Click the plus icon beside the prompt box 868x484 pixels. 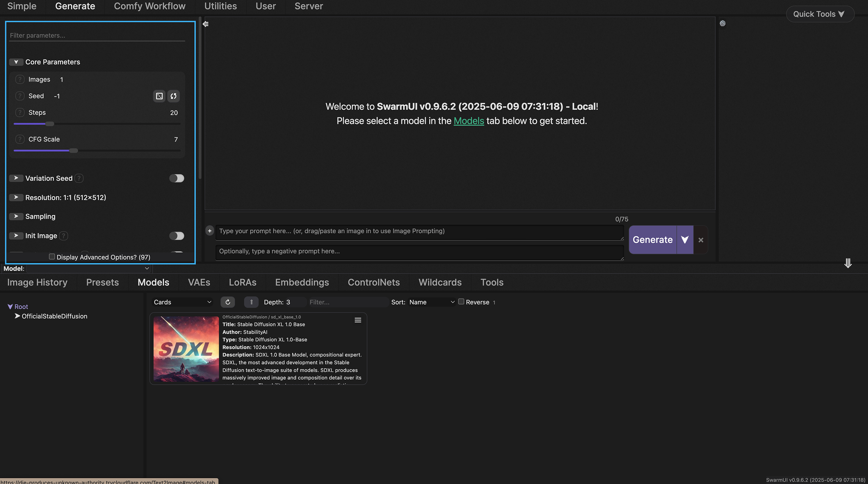click(209, 231)
